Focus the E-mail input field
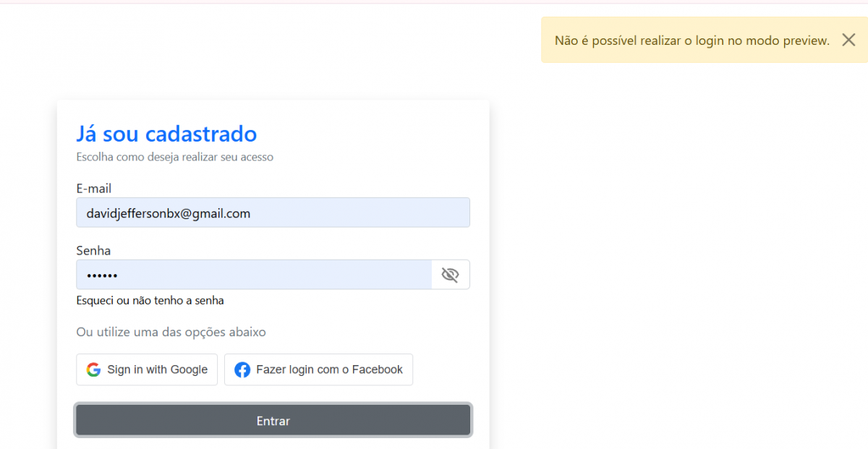The width and height of the screenshot is (868, 449). point(273,213)
